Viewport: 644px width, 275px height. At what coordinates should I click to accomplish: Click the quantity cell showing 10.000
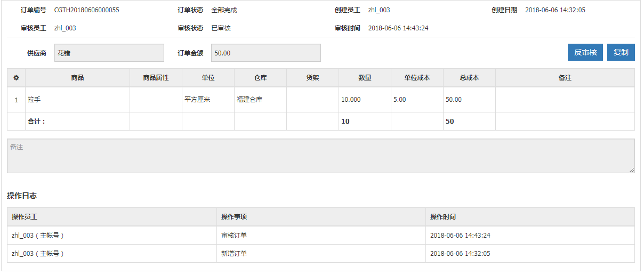click(x=365, y=100)
